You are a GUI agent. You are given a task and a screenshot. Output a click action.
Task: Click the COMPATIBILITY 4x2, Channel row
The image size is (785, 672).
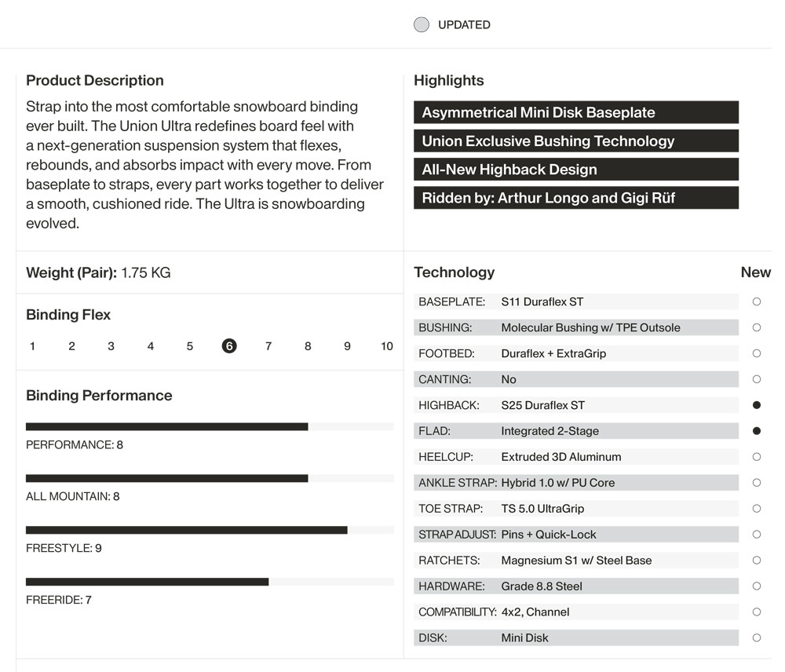coord(575,612)
